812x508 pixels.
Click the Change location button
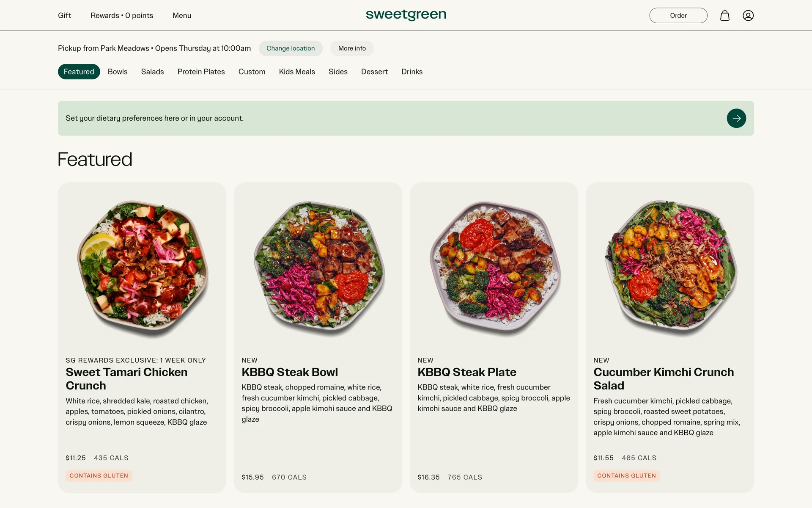coord(291,48)
